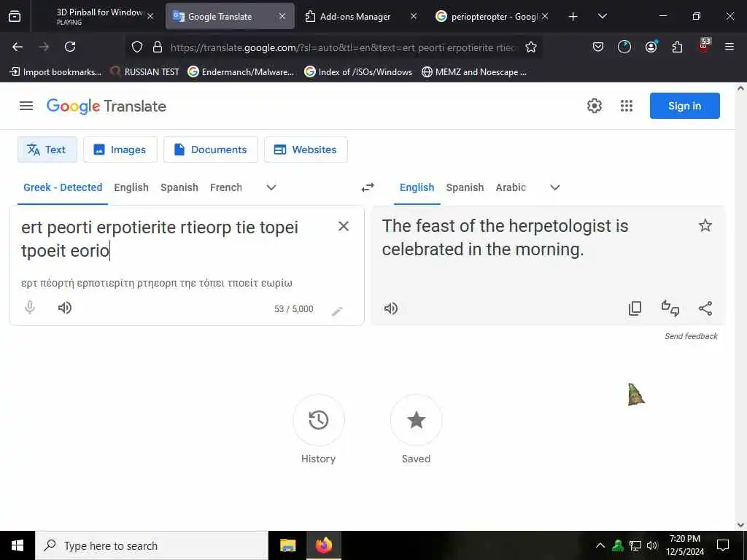The image size is (747, 560).
Task: Select Greek - Detected source language
Action: point(63,187)
